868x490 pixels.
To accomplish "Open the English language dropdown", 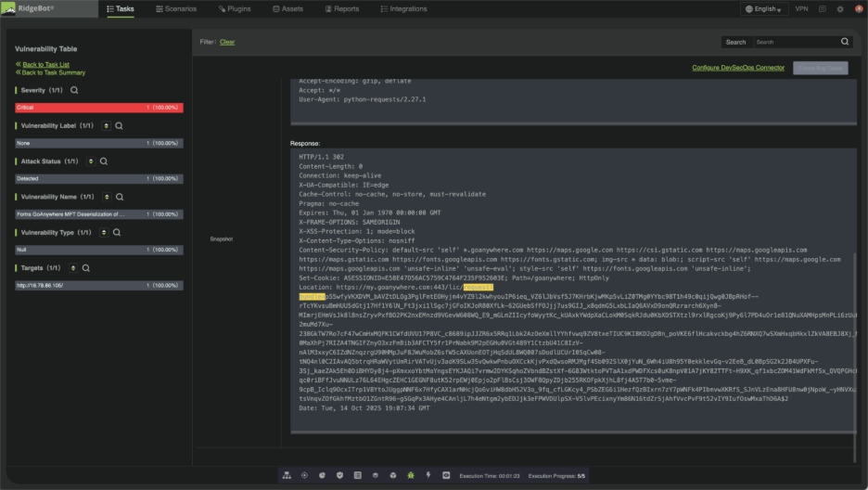I will tap(764, 9).
